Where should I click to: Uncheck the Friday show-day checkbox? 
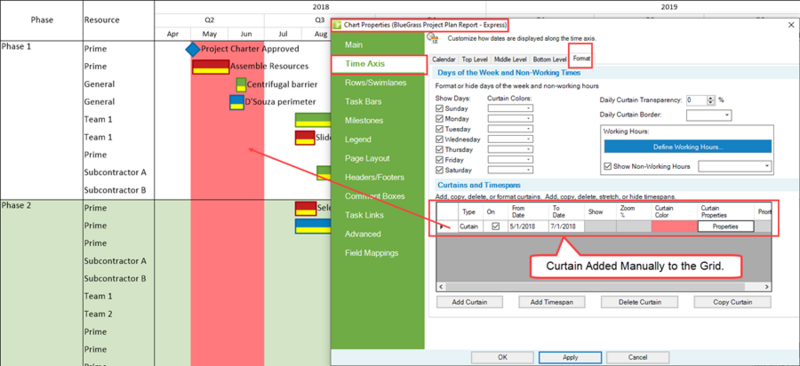[440, 160]
